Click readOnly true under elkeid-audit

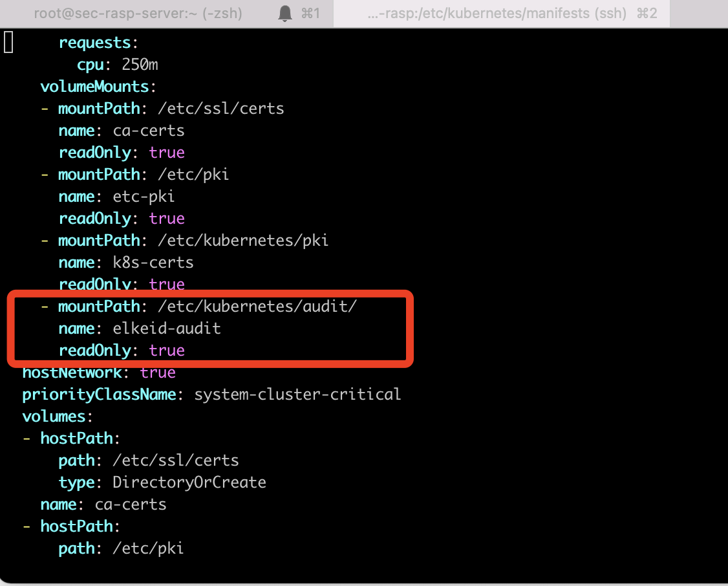click(x=121, y=351)
